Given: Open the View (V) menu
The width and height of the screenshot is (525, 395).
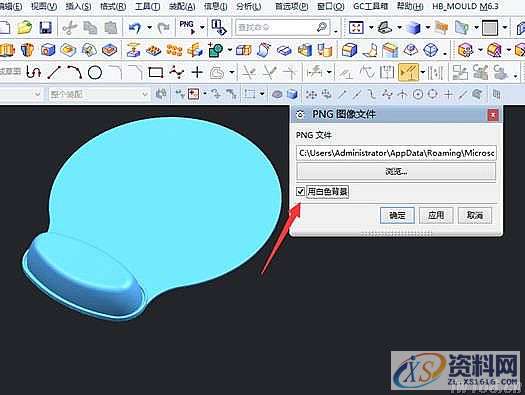Looking at the screenshot, I should [44, 6].
